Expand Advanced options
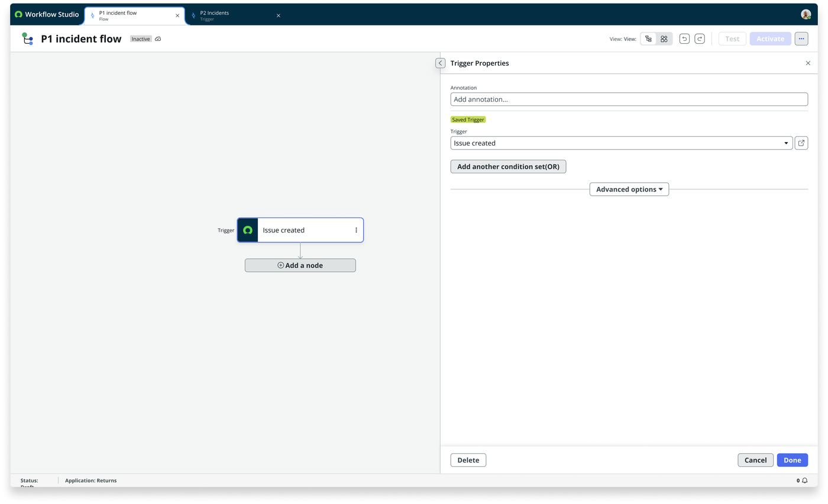 [x=629, y=189]
